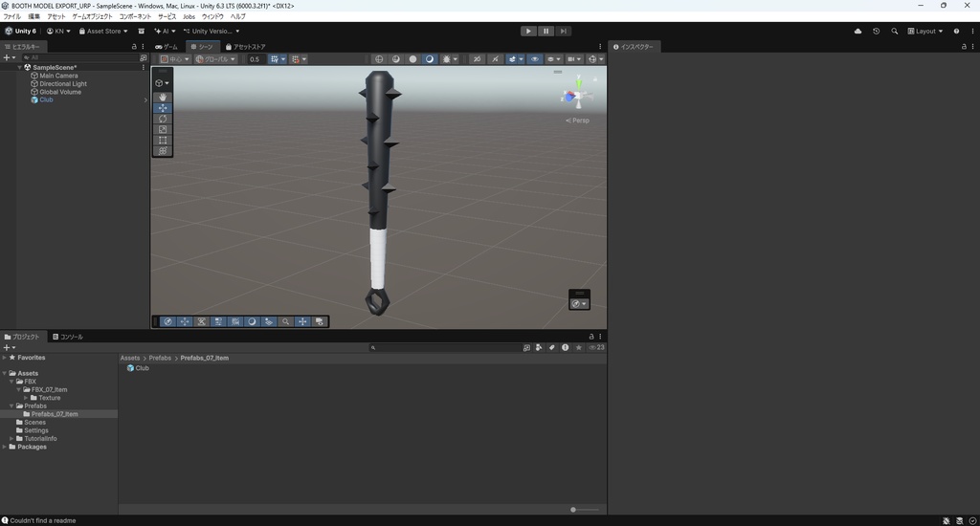Viewport: 980px width, 526px height.
Task: Open the AI dropdown
Action: click(165, 32)
